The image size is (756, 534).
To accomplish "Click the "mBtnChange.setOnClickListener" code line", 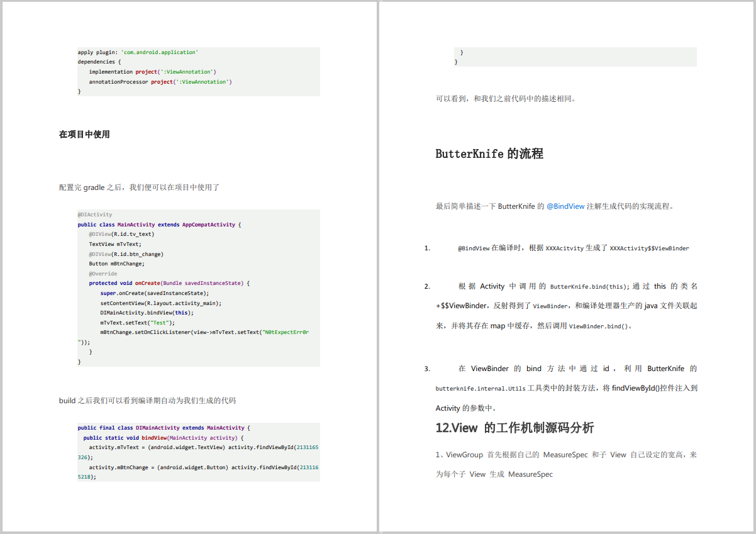I will tap(204, 332).
